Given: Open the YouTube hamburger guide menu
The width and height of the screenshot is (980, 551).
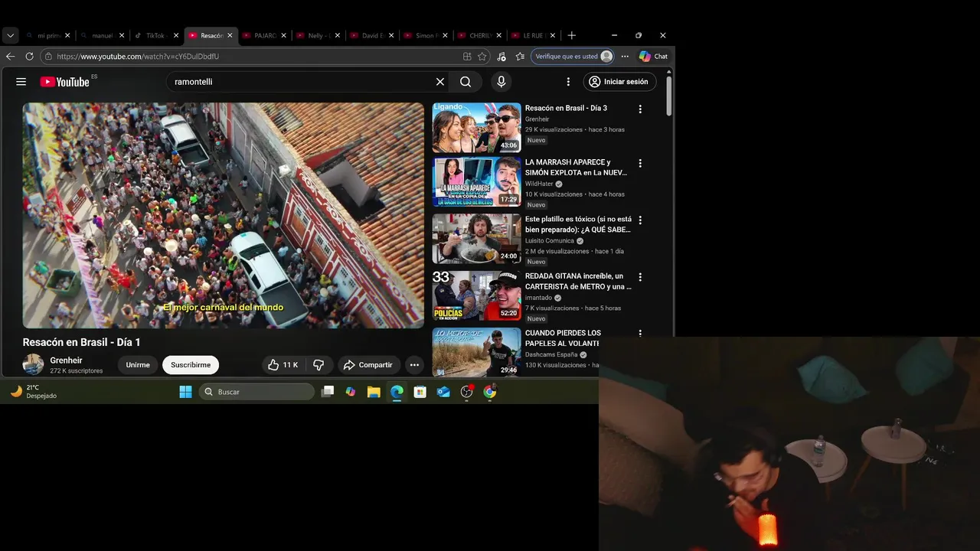Looking at the screenshot, I should 21,82.
